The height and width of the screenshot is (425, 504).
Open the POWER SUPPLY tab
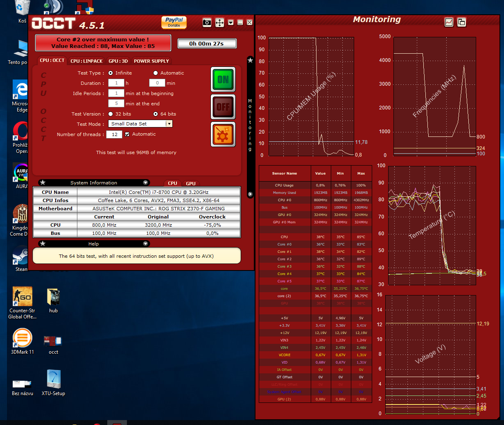151,61
